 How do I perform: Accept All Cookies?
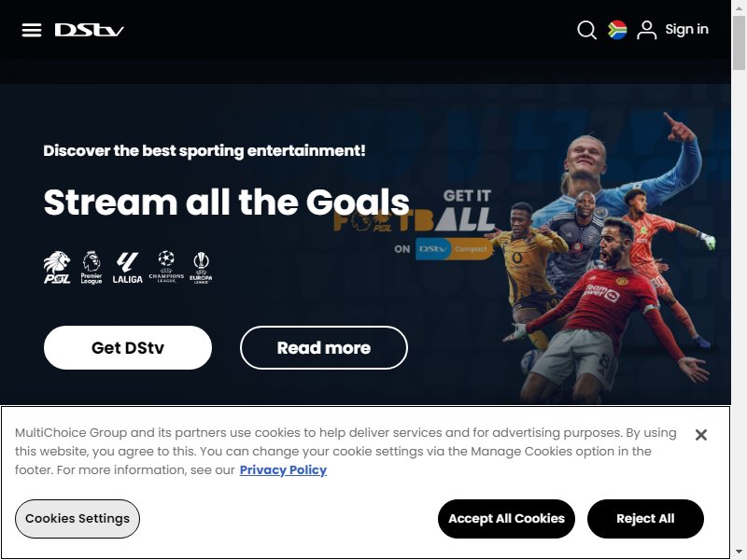coord(506,519)
